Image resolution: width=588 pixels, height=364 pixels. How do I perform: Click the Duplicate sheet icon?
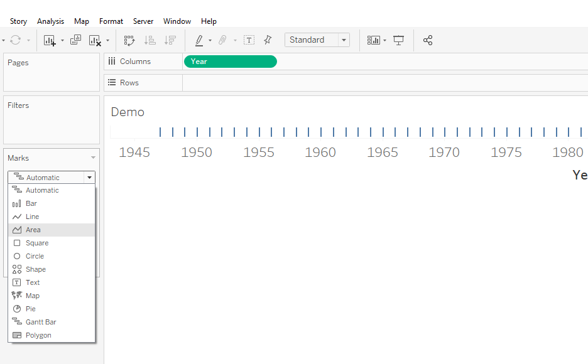click(76, 40)
